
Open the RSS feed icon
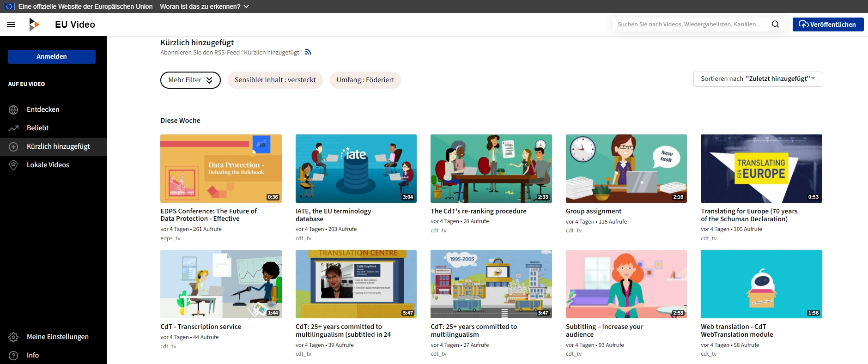(x=308, y=52)
